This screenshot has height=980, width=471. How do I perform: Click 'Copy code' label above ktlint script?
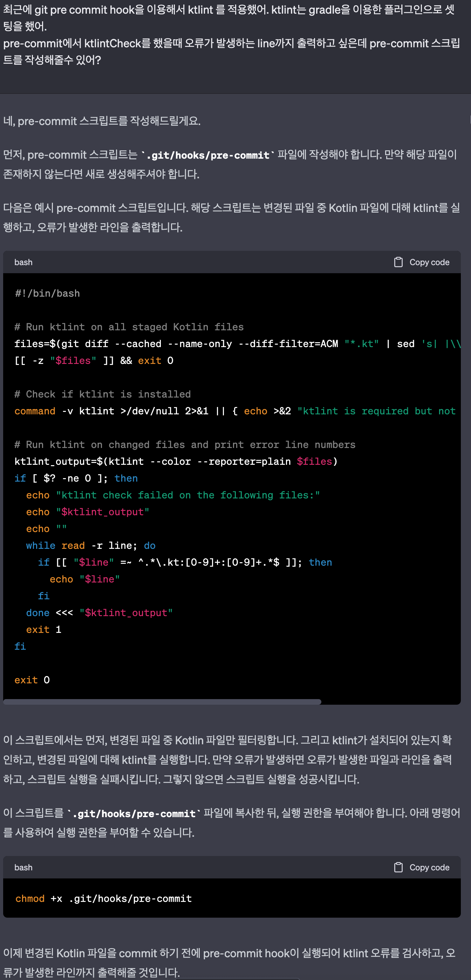click(x=429, y=262)
